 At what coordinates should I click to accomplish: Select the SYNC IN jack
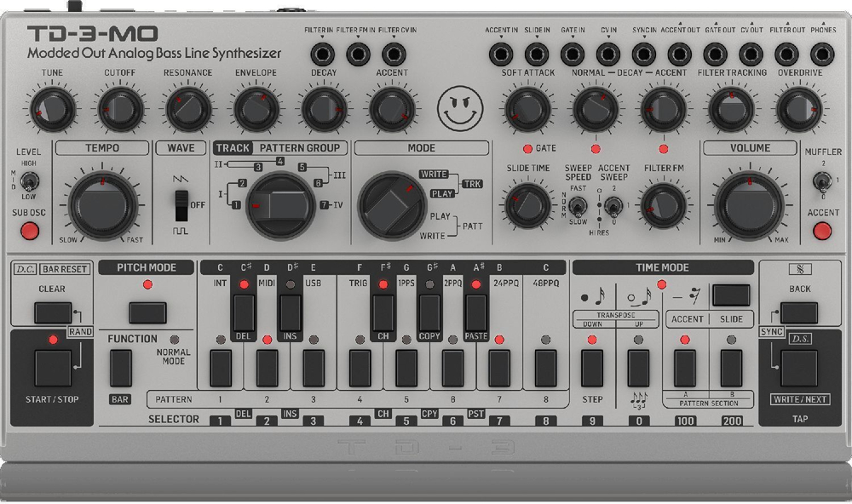click(644, 54)
